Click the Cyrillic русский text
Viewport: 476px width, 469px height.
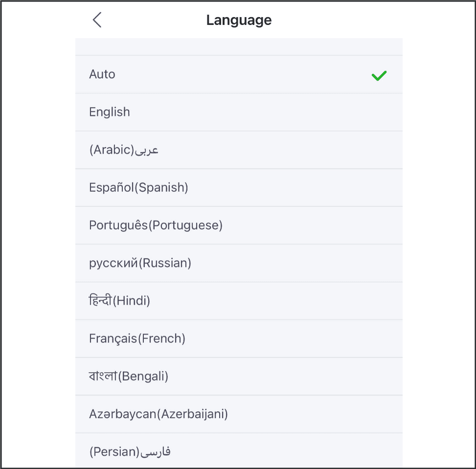click(113, 264)
